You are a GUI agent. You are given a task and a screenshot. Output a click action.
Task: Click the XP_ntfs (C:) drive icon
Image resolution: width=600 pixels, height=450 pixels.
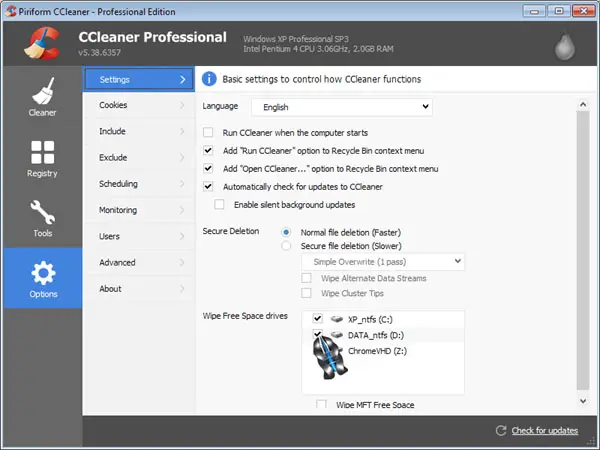click(x=337, y=319)
